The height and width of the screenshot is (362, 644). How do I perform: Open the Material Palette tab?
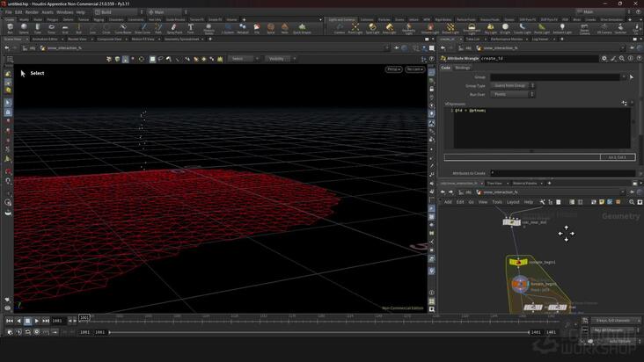(x=525, y=184)
